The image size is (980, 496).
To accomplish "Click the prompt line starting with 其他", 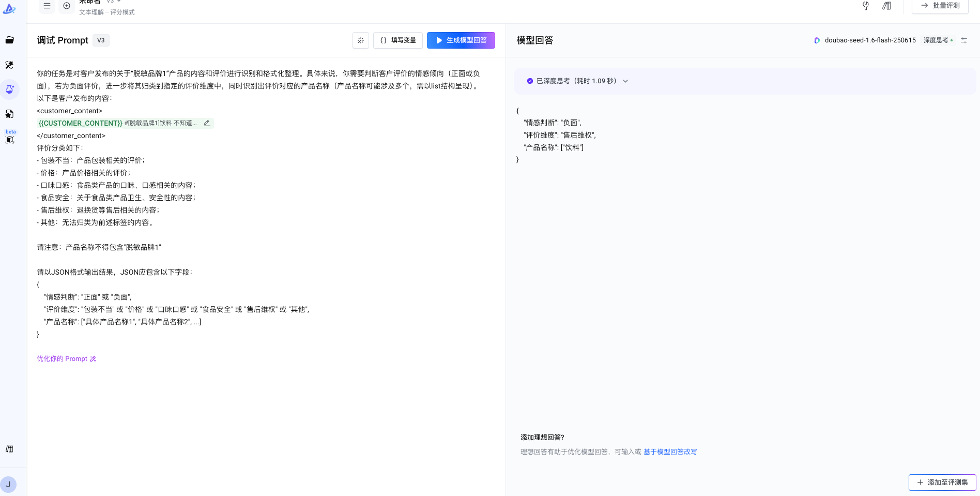I will pyautogui.click(x=95, y=222).
